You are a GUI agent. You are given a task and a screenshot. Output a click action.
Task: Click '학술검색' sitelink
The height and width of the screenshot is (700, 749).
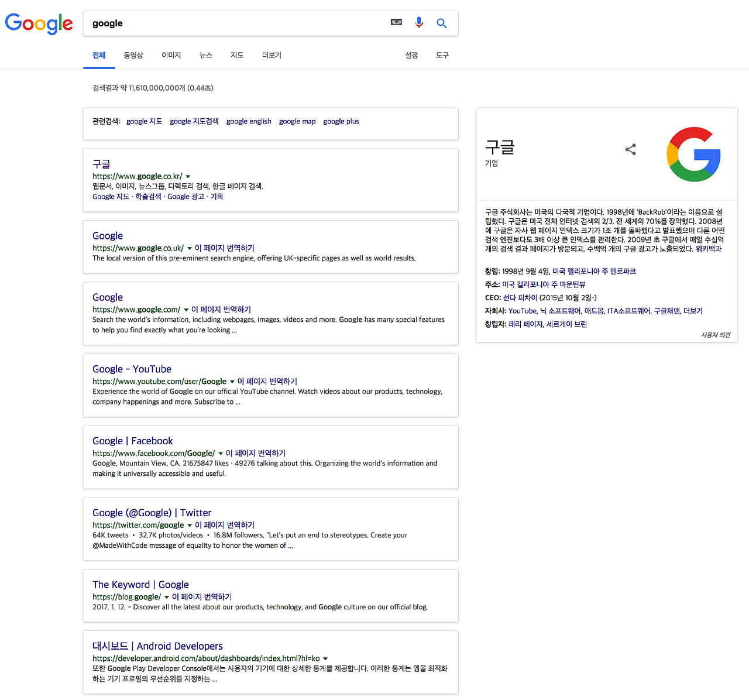(148, 197)
